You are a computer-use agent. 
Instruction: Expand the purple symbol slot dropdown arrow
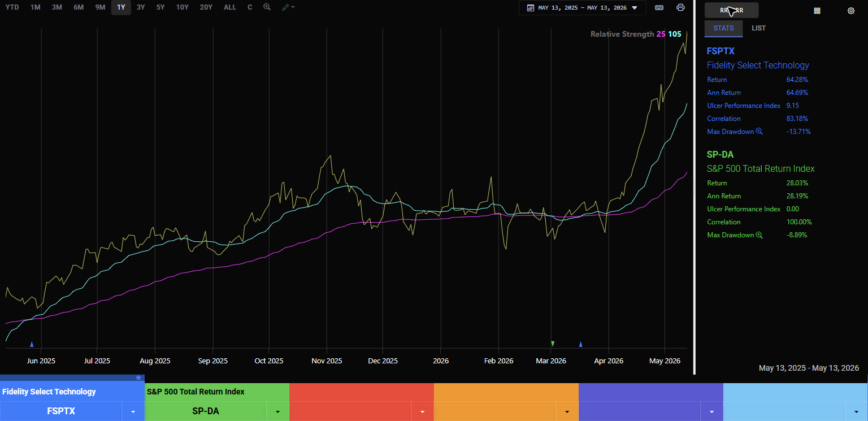(x=712, y=411)
